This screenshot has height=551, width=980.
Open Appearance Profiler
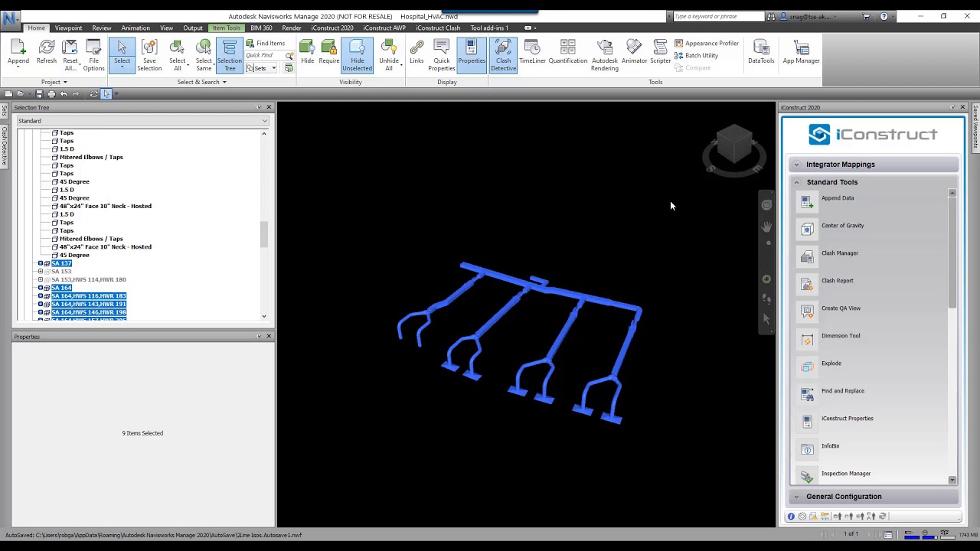click(707, 44)
